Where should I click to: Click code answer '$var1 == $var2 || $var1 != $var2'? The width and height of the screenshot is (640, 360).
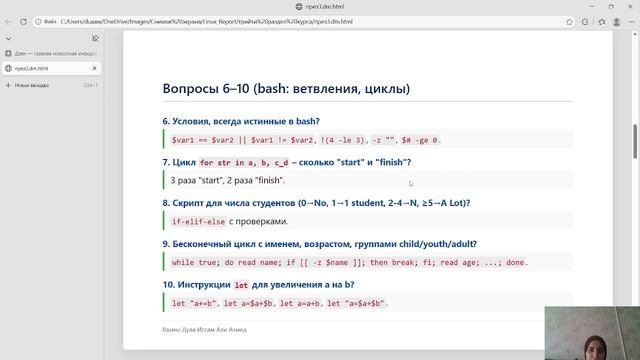(242, 140)
